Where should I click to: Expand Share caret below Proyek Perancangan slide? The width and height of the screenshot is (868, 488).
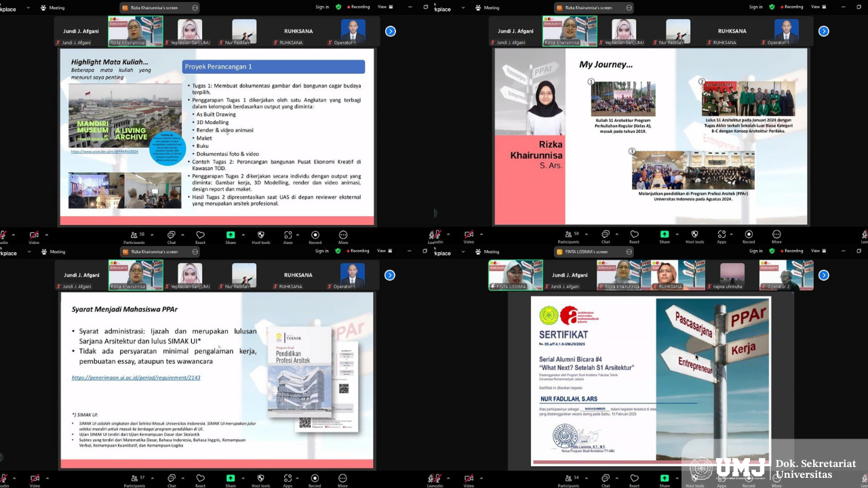coord(243,235)
